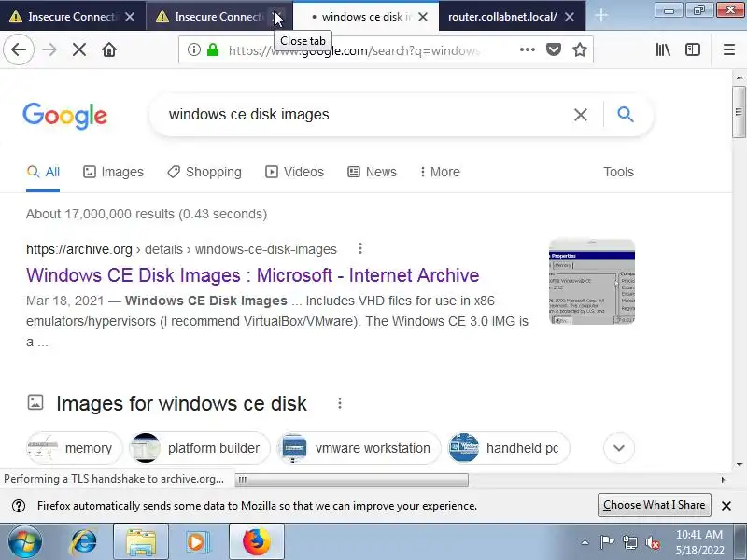Screen dimensions: 747x560
Task: Toggle the sidebar view
Action: coord(692,49)
